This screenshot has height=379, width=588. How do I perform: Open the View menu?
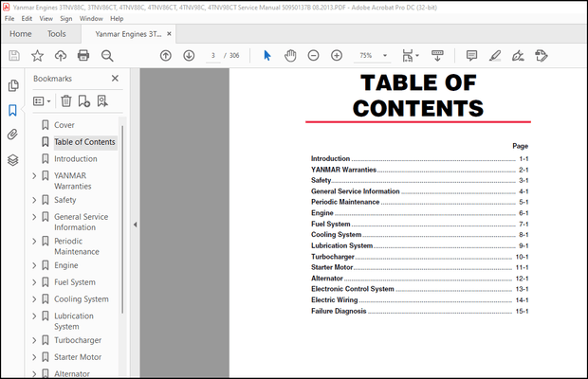tap(46, 18)
